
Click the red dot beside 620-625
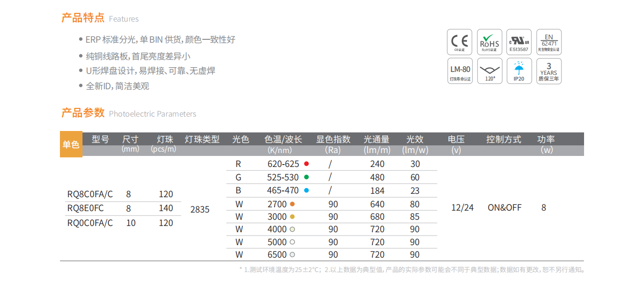(306, 164)
